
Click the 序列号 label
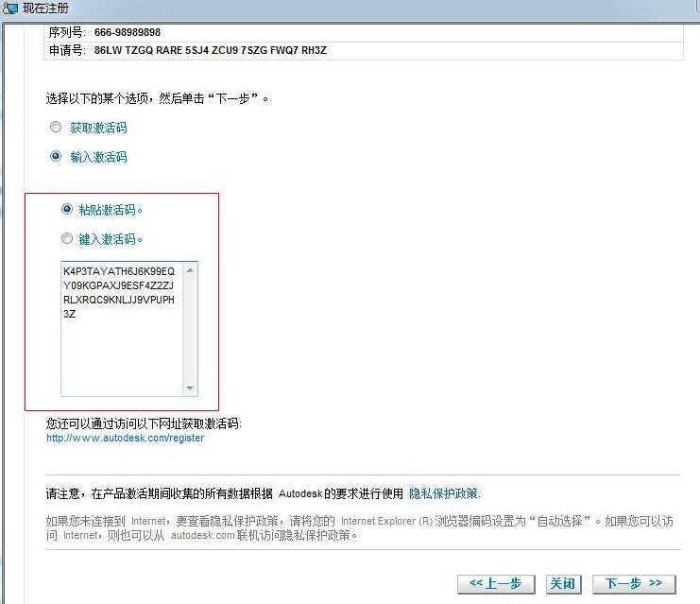coord(65,32)
